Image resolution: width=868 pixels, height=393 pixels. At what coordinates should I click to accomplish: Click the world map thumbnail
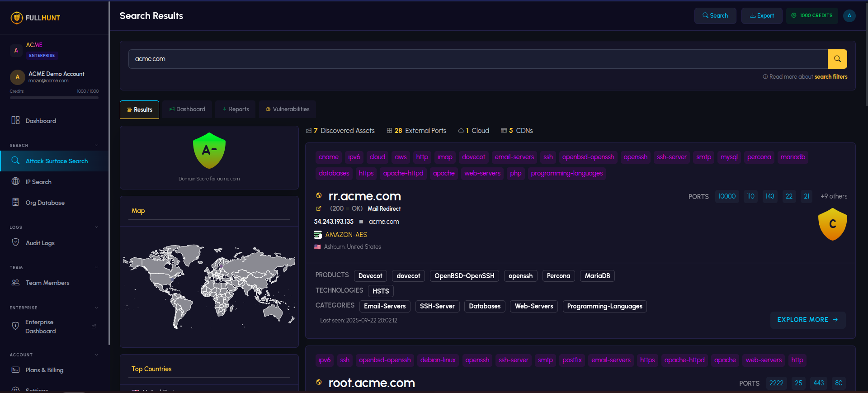tap(209, 286)
